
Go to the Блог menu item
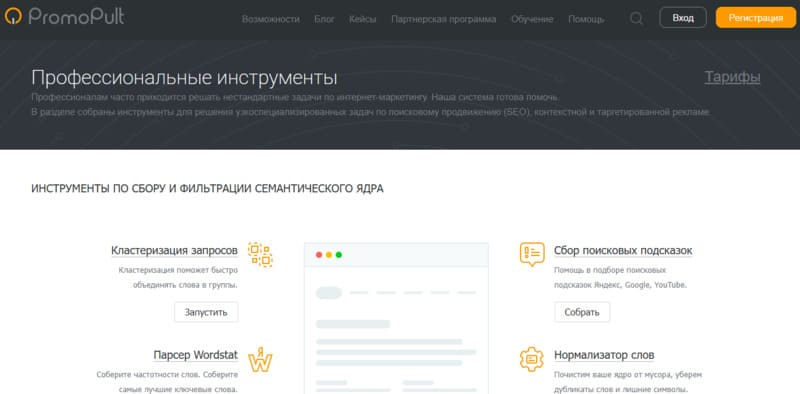tap(324, 19)
